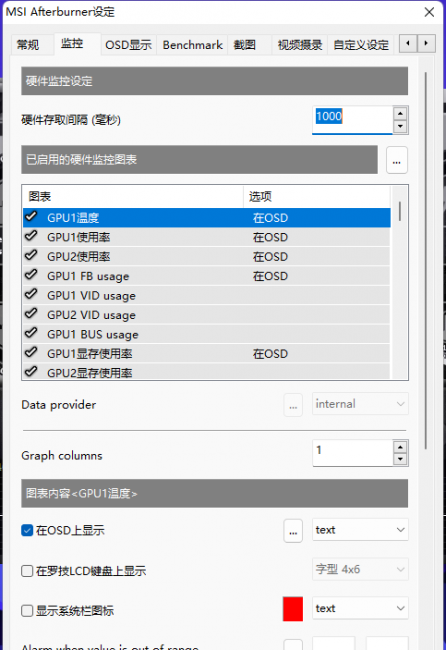The height and width of the screenshot is (650, 446).
Task: Select the GPU1 BUS usage row
Action: point(206,334)
